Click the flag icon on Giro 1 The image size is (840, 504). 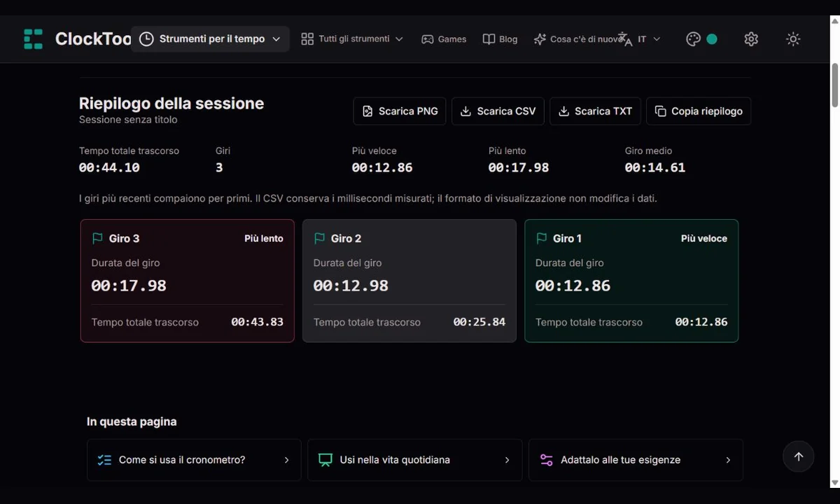pos(541,239)
